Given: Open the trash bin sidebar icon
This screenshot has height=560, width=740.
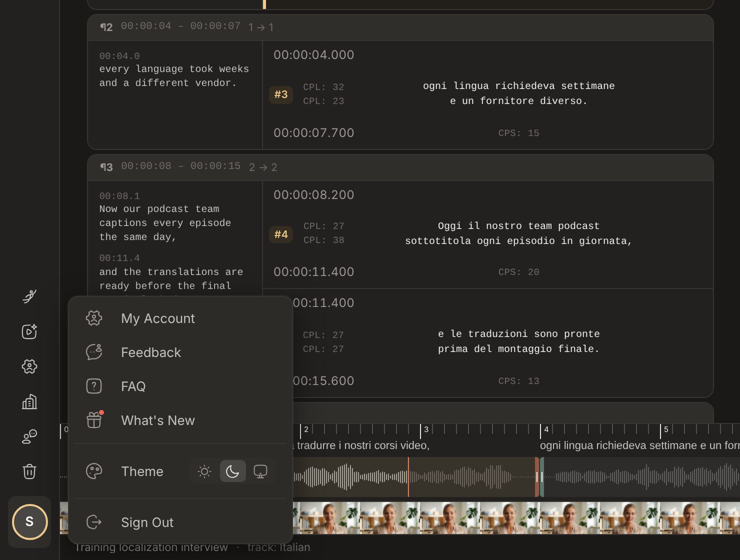Looking at the screenshot, I should [29, 471].
